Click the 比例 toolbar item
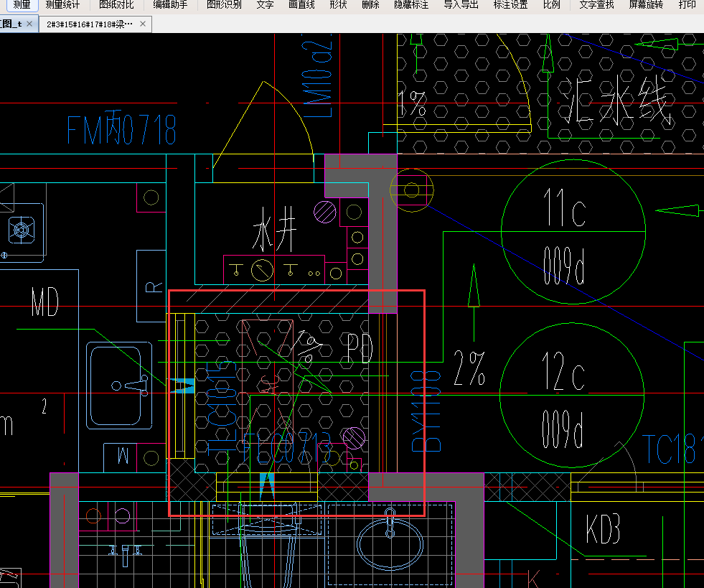Screen dimensions: 704x588 click(551, 5)
